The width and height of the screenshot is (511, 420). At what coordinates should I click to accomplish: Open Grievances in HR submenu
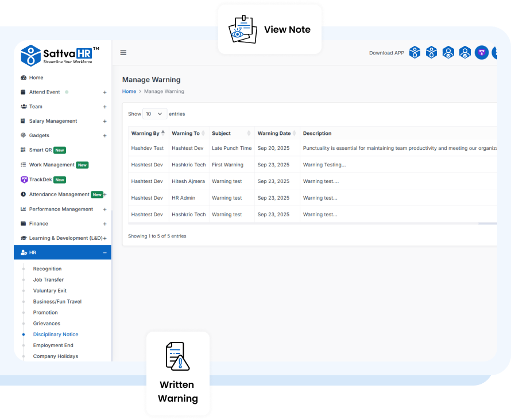pos(47,324)
